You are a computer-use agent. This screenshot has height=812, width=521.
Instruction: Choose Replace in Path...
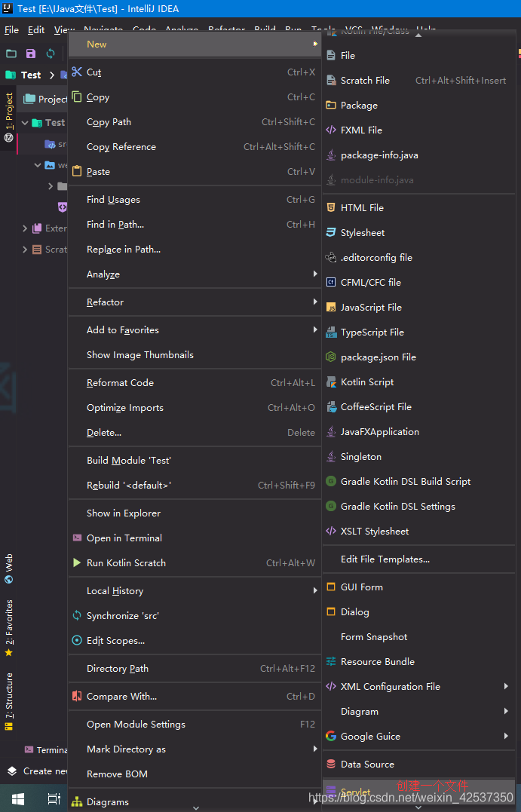[x=195, y=249]
